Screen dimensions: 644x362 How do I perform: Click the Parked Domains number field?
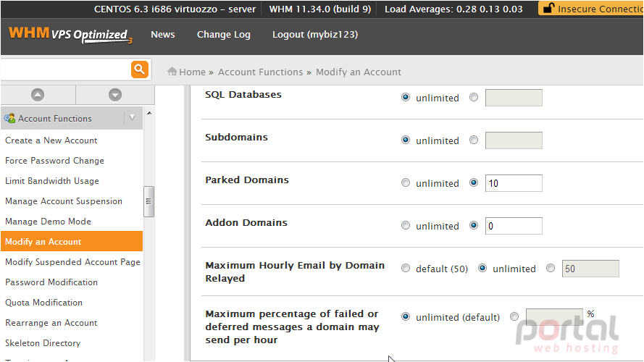(x=514, y=183)
